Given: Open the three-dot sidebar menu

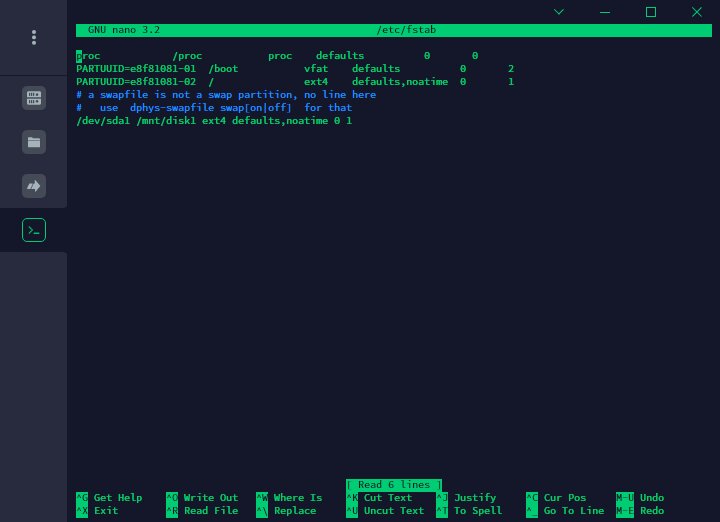Looking at the screenshot, I should pos(34,37).
